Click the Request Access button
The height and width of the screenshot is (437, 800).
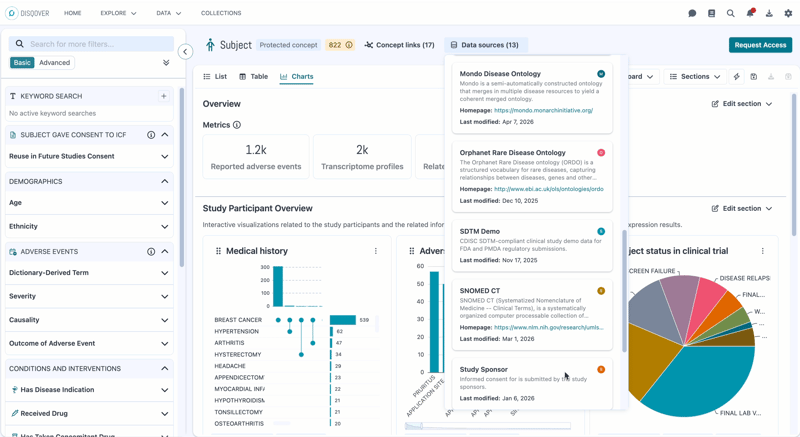click(x=760, y=45)
